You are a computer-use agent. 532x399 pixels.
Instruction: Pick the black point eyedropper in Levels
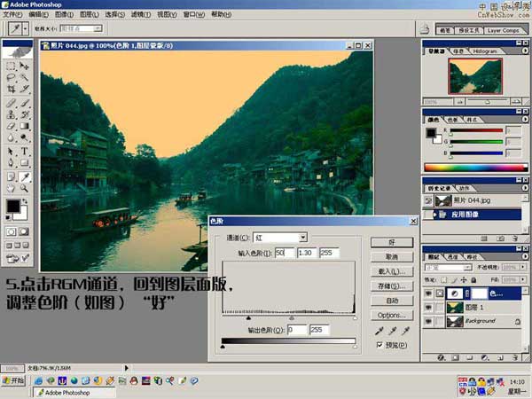click(x=379, y=330)
